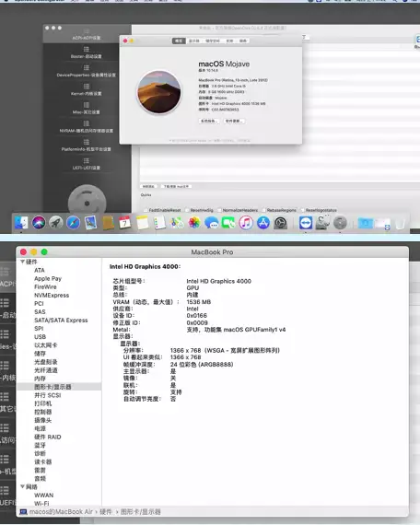This screenshot has width=420, height=525.
Task: Select 蓝牙 Bluetooth entry in sidebar
Action: [40, 445]
